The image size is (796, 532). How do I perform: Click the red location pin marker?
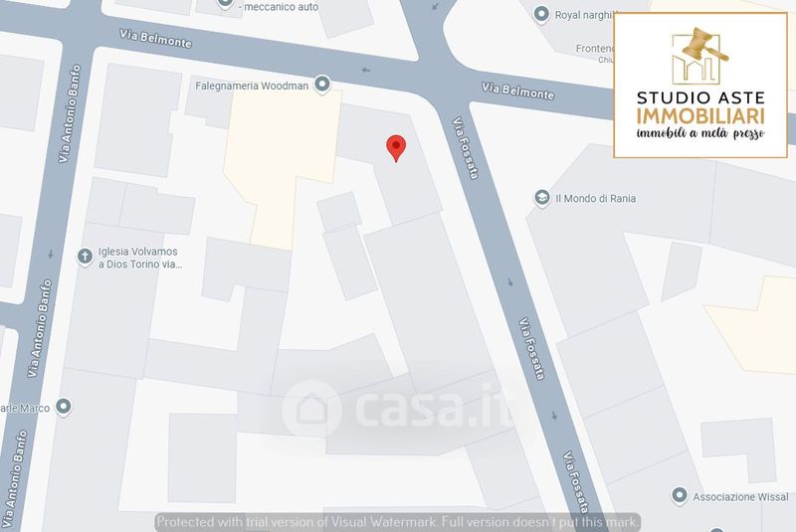pos(396,148)
